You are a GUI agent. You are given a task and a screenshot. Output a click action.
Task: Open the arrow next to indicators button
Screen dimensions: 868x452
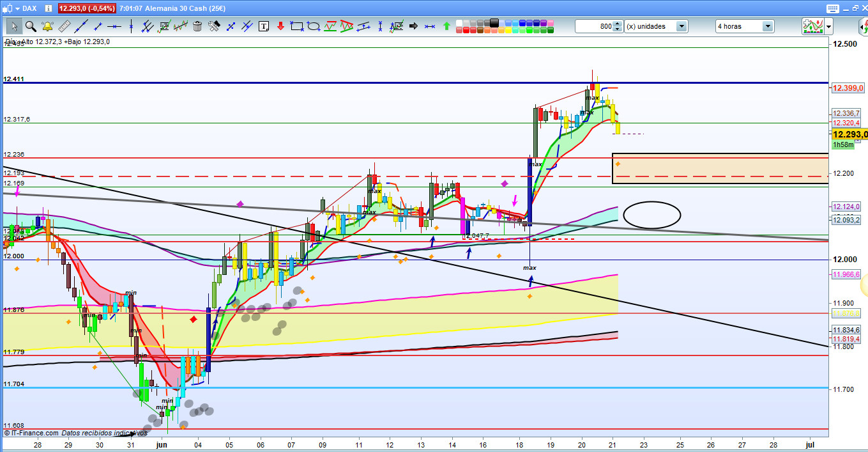[x=828, y=26]
